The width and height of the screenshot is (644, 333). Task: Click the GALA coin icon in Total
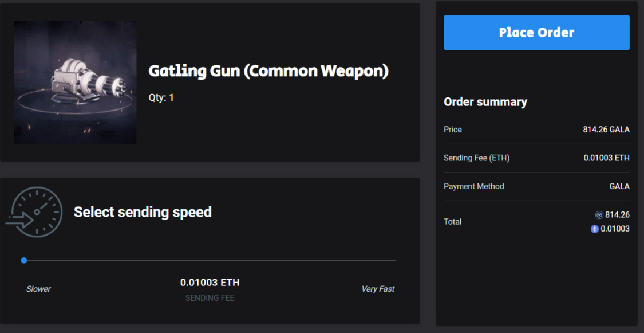coord(599,214)
